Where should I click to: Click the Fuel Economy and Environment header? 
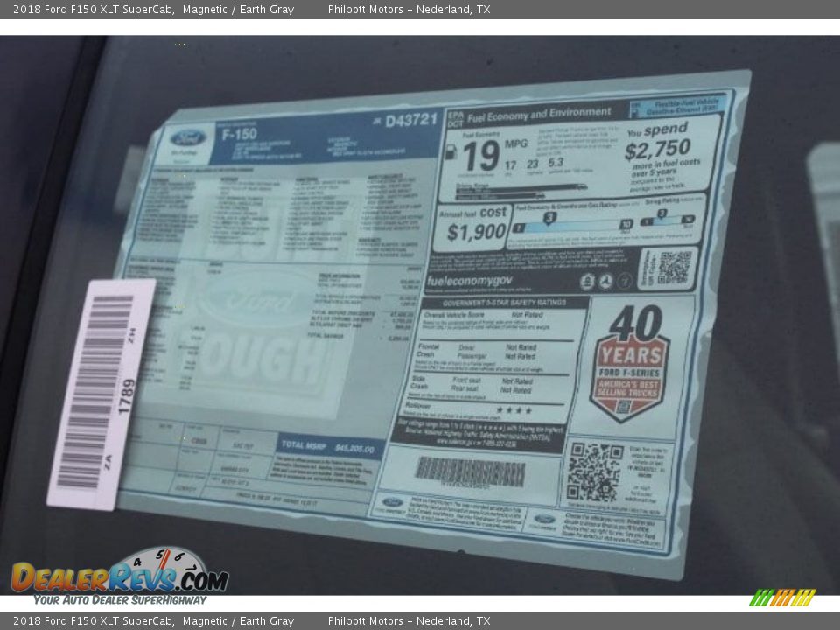pos(539,113)
